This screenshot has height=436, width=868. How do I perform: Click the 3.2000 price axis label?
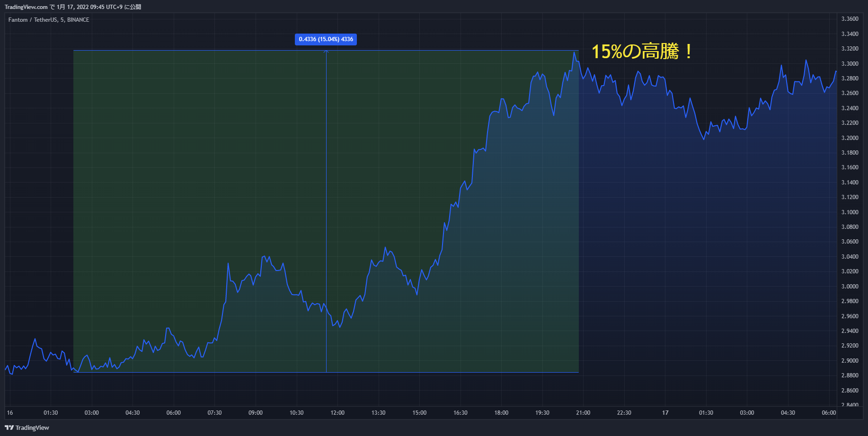point(850,138)
